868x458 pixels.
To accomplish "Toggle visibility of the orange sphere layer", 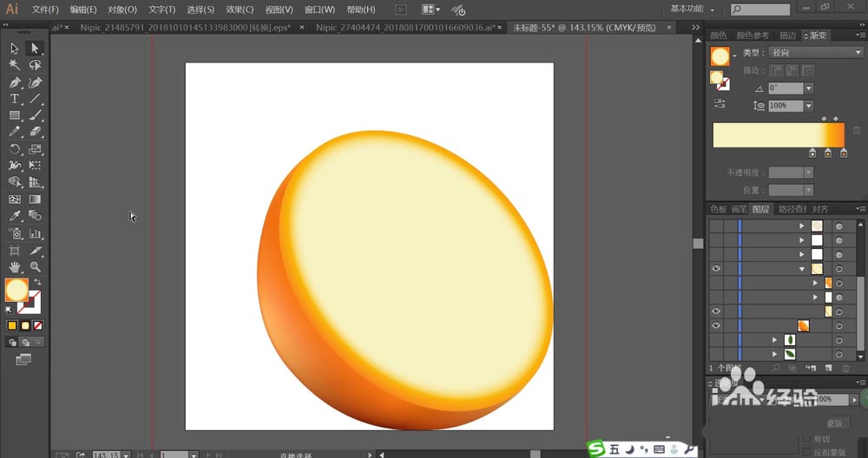I will 716,326.
